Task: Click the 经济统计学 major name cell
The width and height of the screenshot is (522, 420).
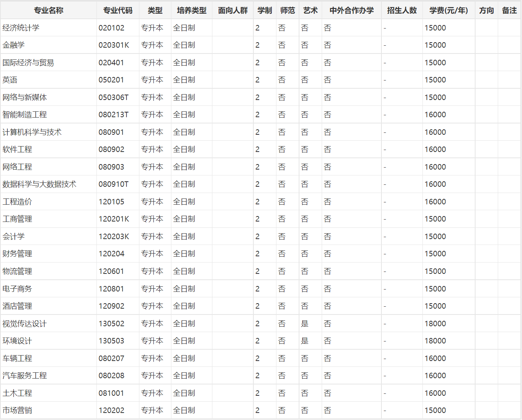Action: pyautogui.click(x=21, y=28)
